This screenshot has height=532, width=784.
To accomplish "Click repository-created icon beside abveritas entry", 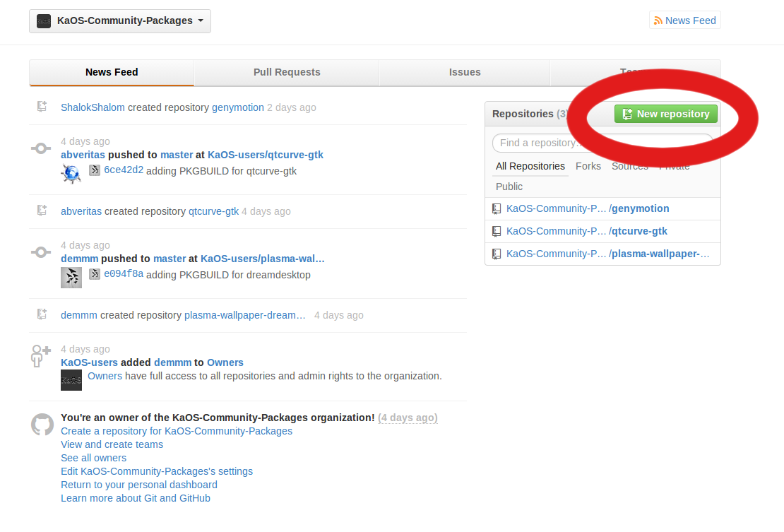I will (x=42, y=210).
